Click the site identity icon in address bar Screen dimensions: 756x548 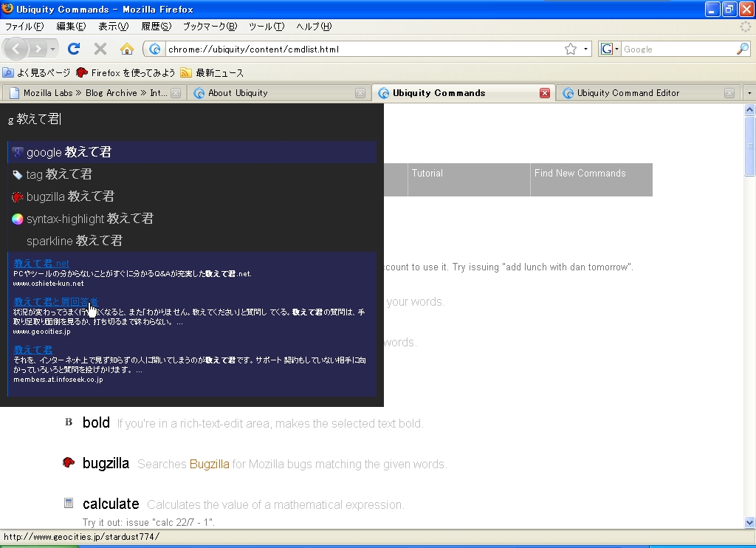pyautogui.click(x=155, y=49)
